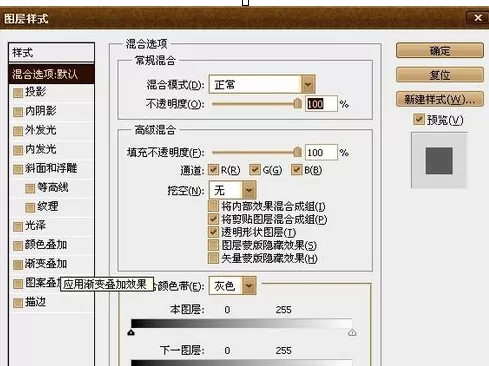
Task: Enable the 内阴影 effect checkbox
Action: 18,112
